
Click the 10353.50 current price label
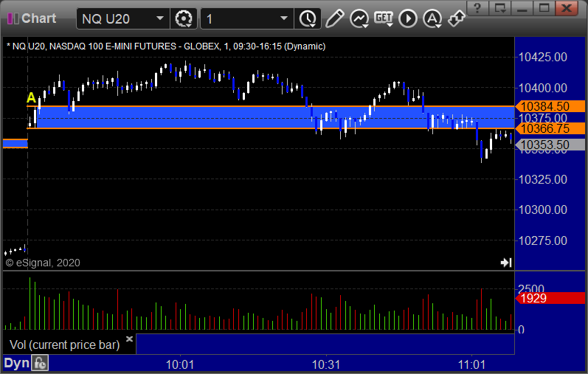pos(550,145)
